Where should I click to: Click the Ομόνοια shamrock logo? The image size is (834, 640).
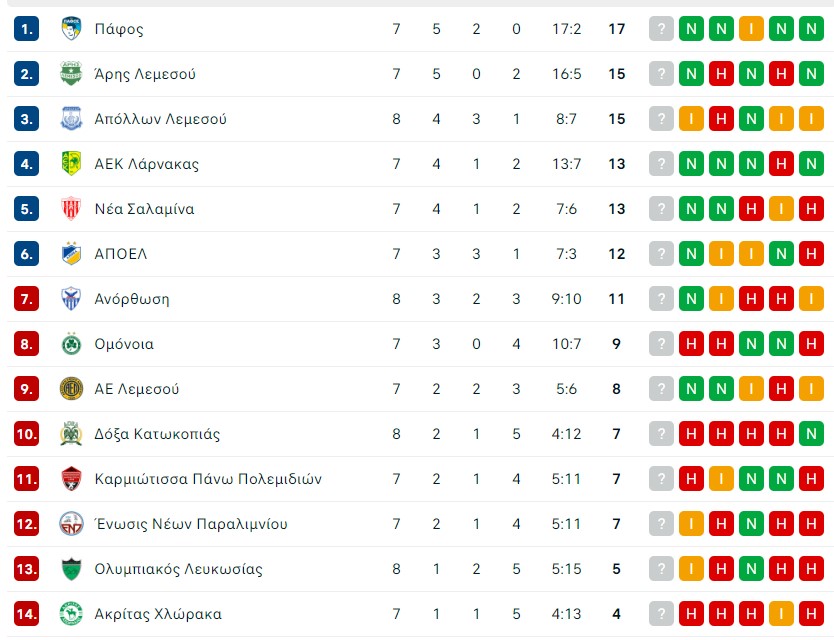click(x=71, y=344)
